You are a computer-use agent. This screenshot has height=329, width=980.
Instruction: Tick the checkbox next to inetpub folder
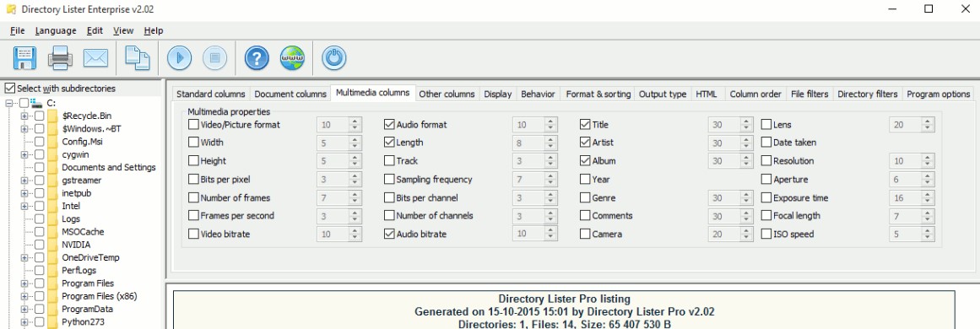(x=39, y=193)
